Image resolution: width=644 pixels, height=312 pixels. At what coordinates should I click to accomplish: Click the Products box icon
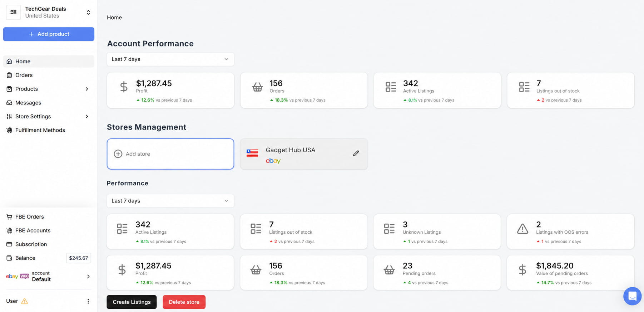[9, 89]
